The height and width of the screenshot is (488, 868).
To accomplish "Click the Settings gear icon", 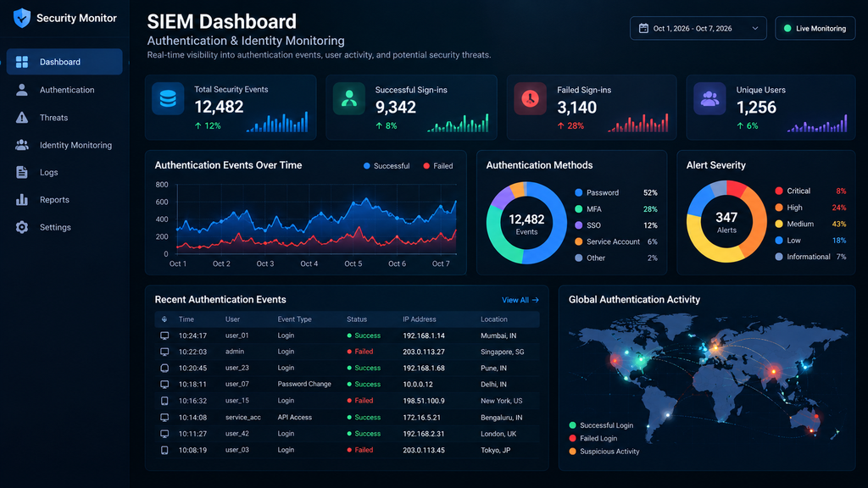I will [x=21, y=227].
